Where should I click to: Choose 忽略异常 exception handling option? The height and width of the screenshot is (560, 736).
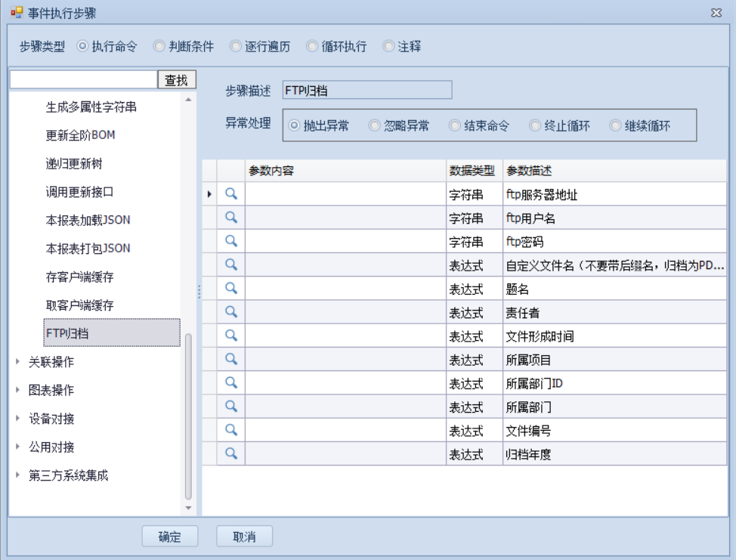[x=375, y=126]
